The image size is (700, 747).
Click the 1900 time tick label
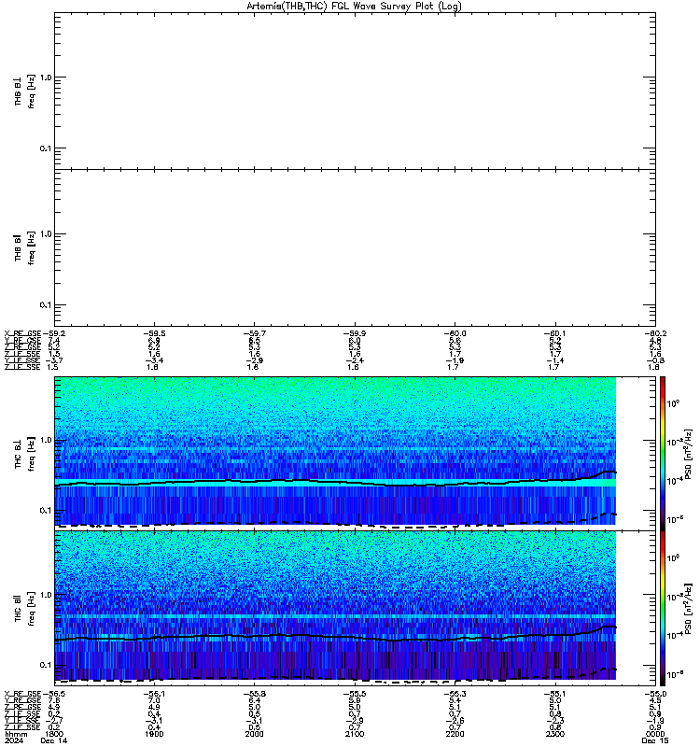click(154, 734)
